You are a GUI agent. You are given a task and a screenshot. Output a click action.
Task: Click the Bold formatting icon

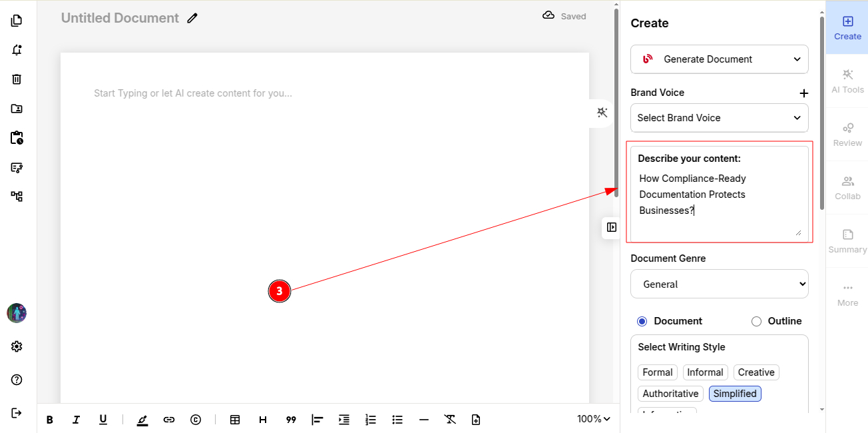tap(50, 420)
